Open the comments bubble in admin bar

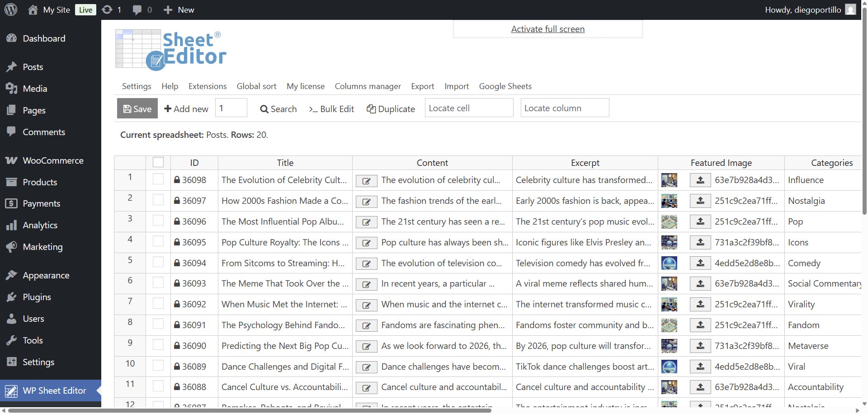(x=137, y=9)
